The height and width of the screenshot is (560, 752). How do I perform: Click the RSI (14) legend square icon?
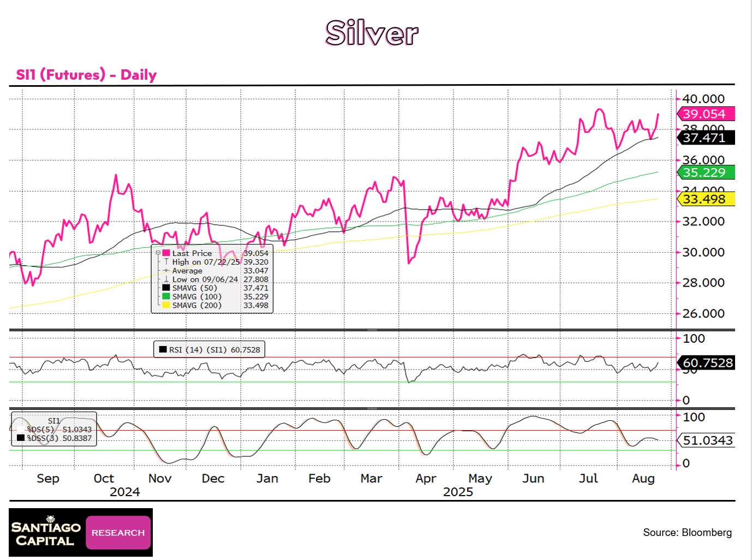tap(163, 349)
